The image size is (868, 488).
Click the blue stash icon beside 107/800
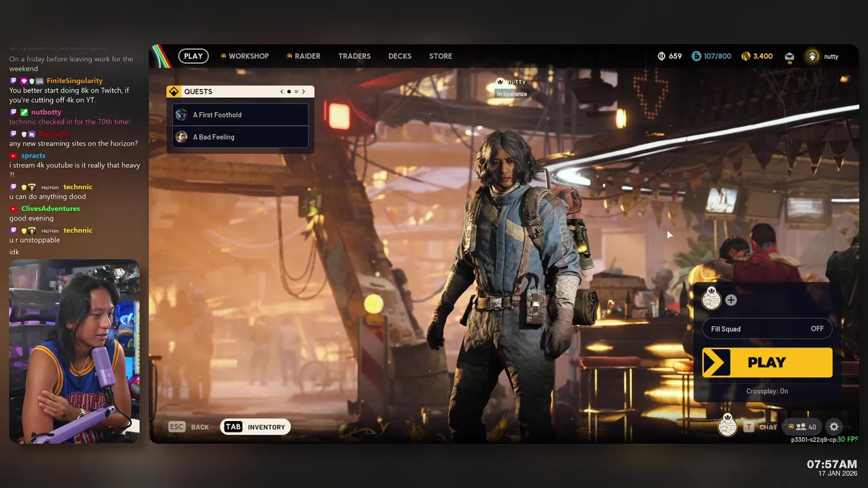click(696, 56)
